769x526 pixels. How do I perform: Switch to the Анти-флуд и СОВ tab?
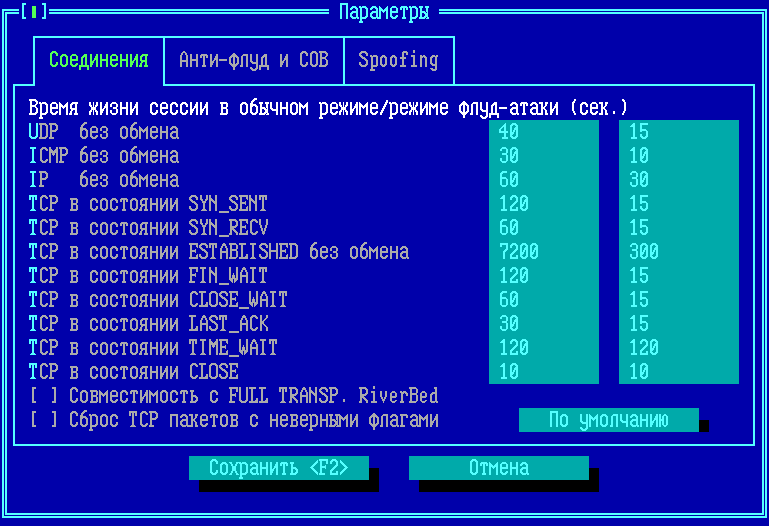[253, 60]
